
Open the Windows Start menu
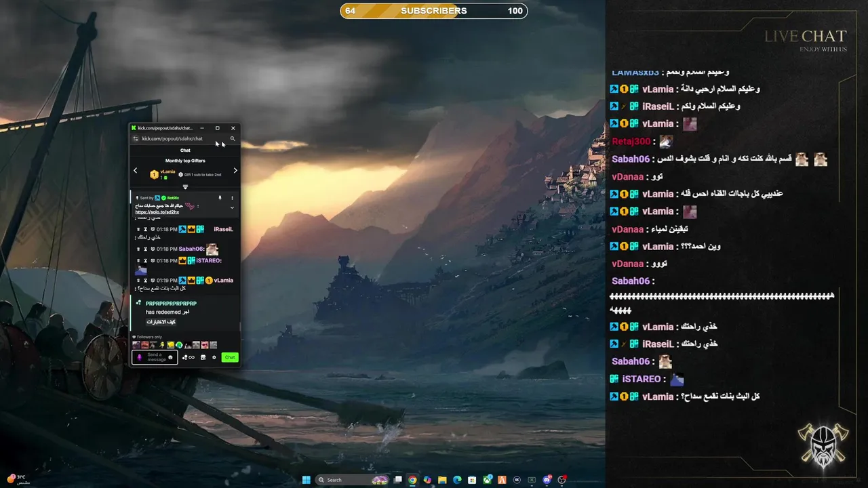click(x=307, y=480)
